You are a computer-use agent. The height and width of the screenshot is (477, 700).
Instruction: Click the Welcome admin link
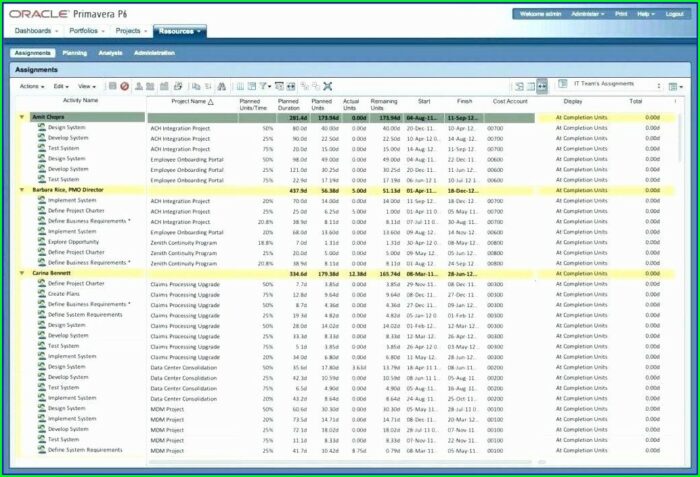pyautogui.click(x=540, y=14)
